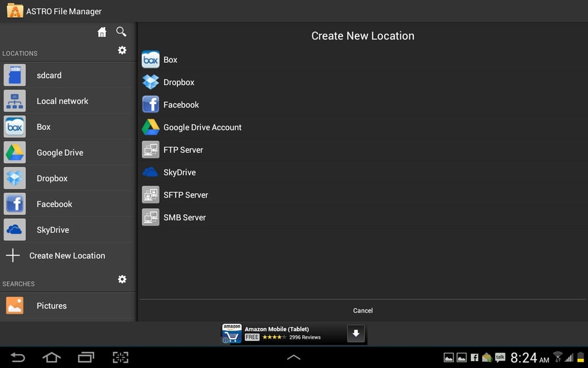Tap Amazon shopping cart ad thumbnail
Screen dimensions: 588x368
point(231,333)
